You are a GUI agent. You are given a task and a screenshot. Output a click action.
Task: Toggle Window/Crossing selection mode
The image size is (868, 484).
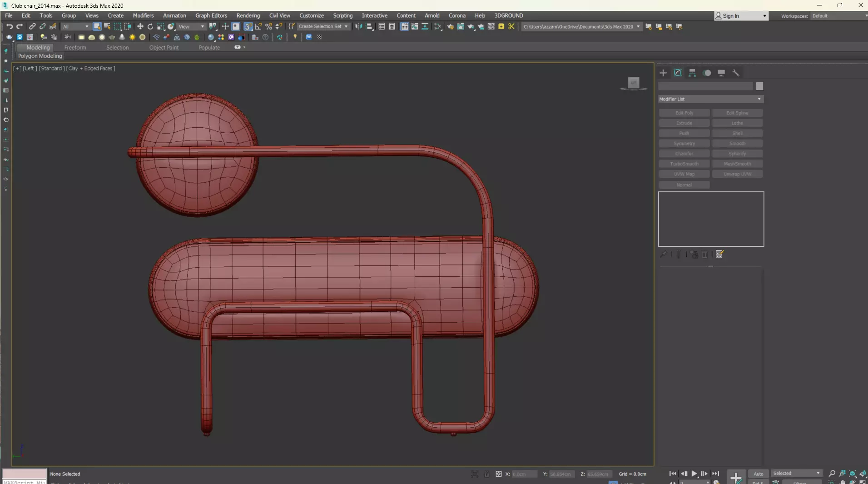(x=128, y=26)
